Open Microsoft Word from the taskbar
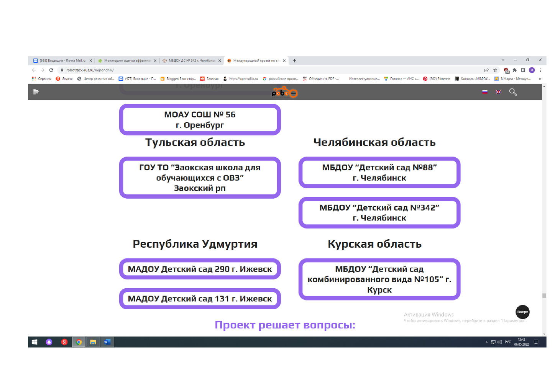The height and width of the screenshot is (392, 555). tap(107, 342)
